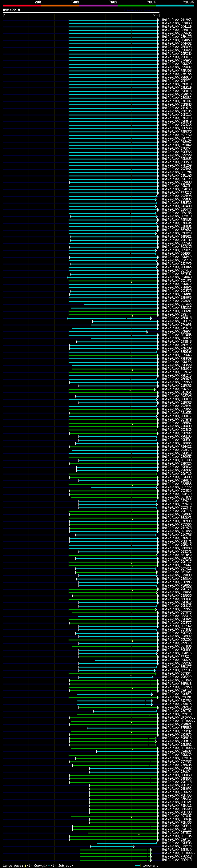Open hit UniRef100_Q1PCR3
Image resolution: width=197 pixels, height=868 pixels.
pyautogui.click(x=177, y=386)
